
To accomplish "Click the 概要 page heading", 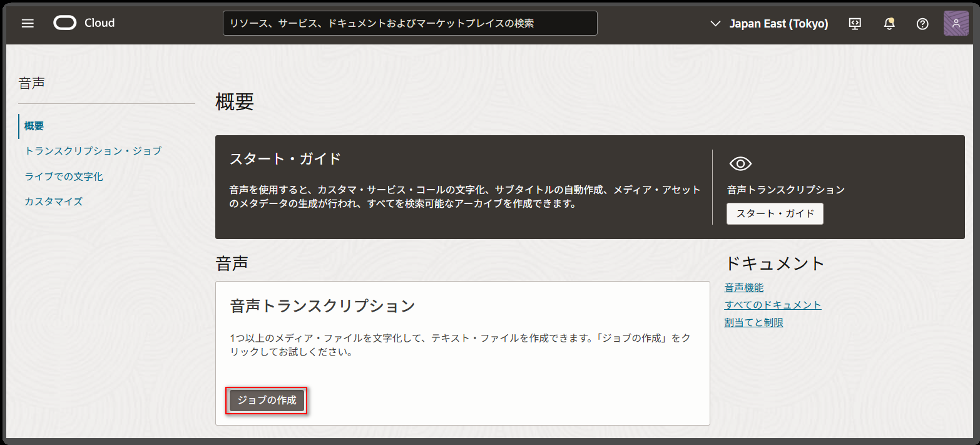I will (x=235, y=102).
